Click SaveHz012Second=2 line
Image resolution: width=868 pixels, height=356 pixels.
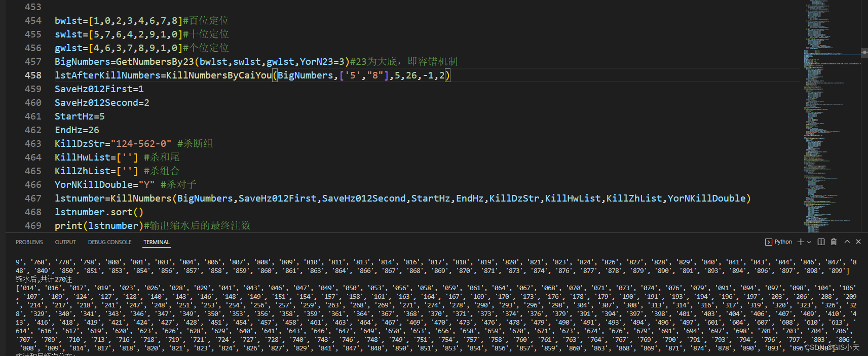pyautogui.click(x=102, y=102)
